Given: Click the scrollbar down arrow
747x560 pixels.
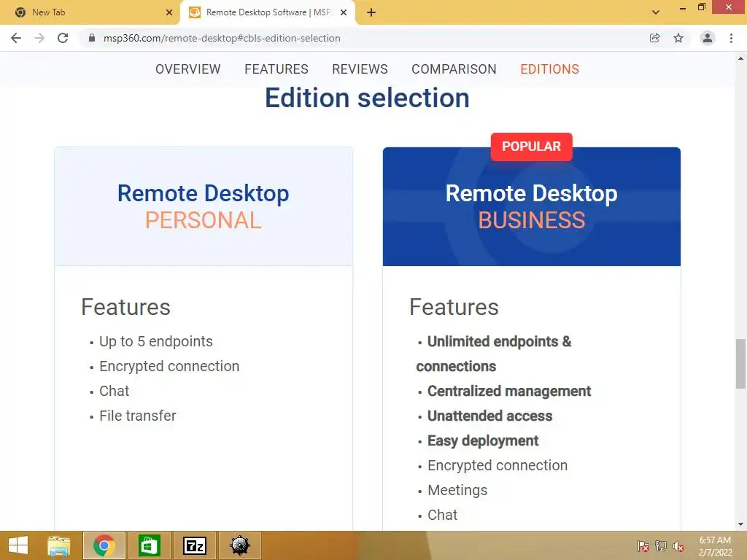Looking at the screenshot, I should tap(740, 524).
